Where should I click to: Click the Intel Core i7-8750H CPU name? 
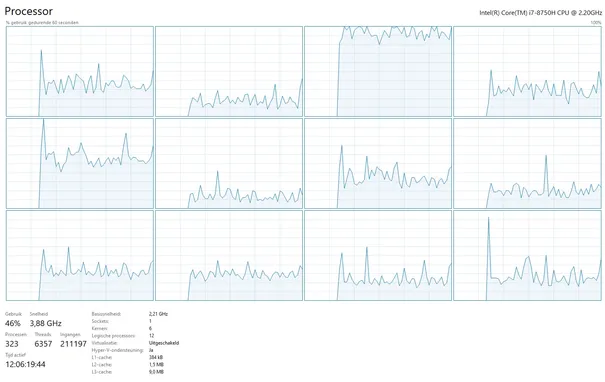point(540,13)
